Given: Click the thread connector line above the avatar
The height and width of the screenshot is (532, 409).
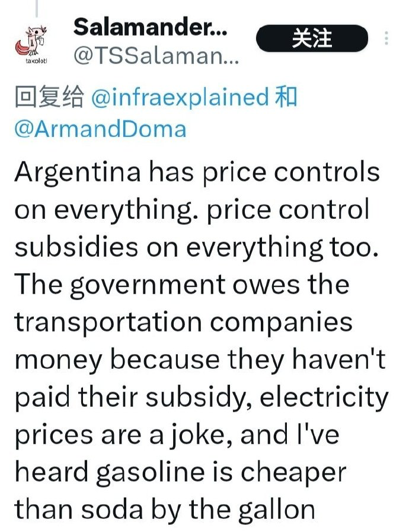Looking at the screenshot, I should click(x=37, y=7).
